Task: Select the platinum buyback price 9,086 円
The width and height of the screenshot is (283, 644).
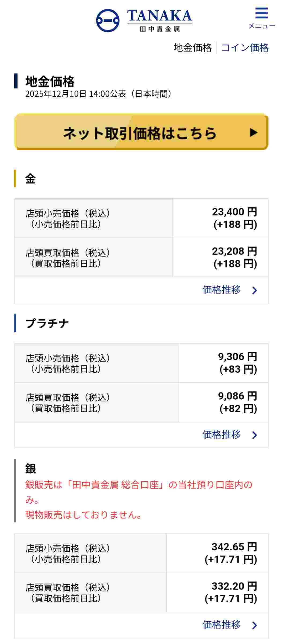Action: [x=237, y=396]
